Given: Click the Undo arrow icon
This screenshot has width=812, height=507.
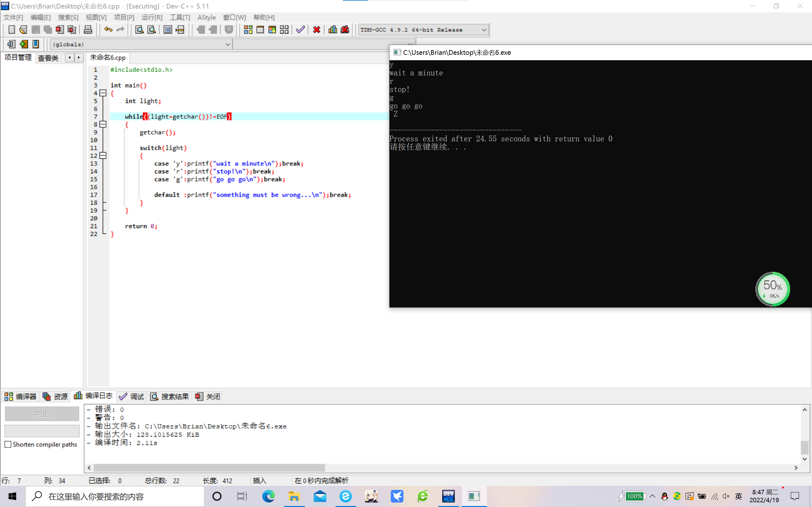Looking at the screenshot, I should coord(108,30).
